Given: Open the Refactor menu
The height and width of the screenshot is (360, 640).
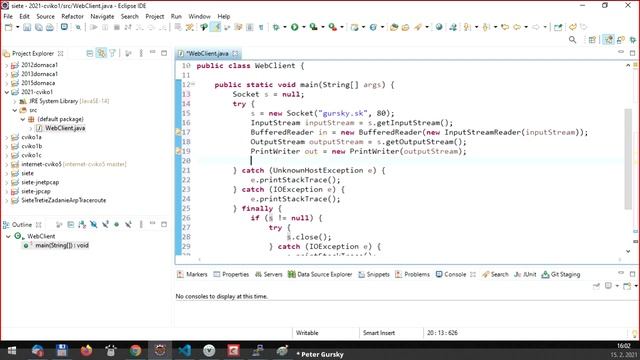Looking at the screenshot, I should click(x=72, y=16).
